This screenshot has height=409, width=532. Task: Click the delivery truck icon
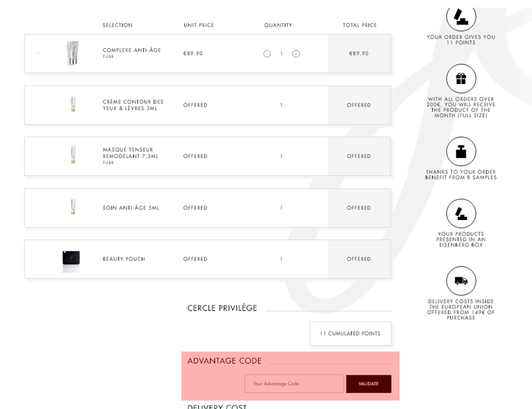(461, 281)
